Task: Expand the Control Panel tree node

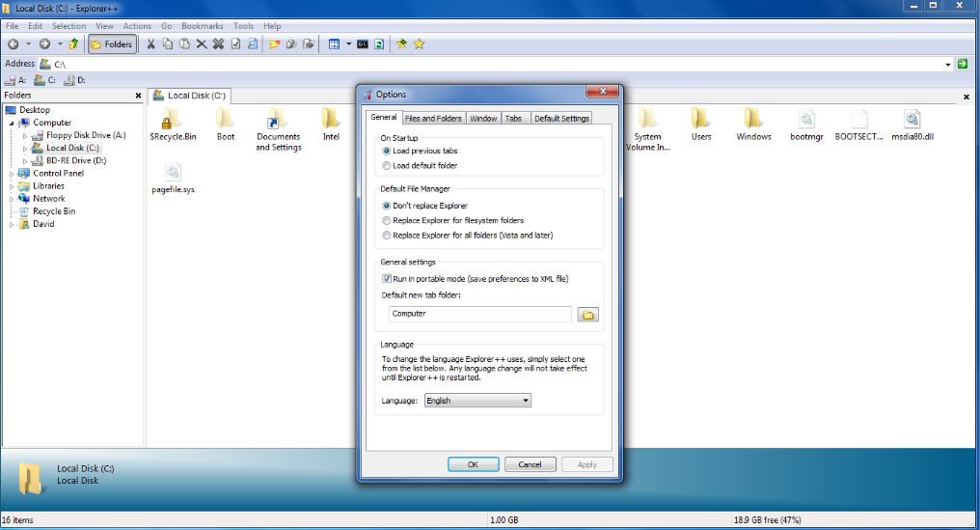Action: click(12, 174)
